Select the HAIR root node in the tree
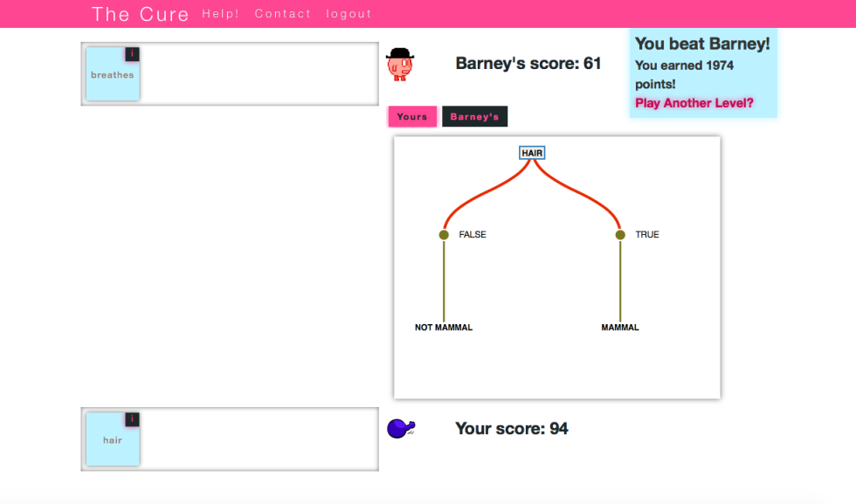Screen dimensions: 856x504 click(532, 153)
